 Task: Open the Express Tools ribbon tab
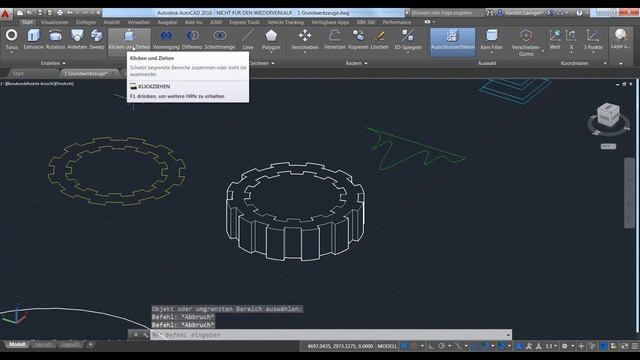[x=244, y=22]
